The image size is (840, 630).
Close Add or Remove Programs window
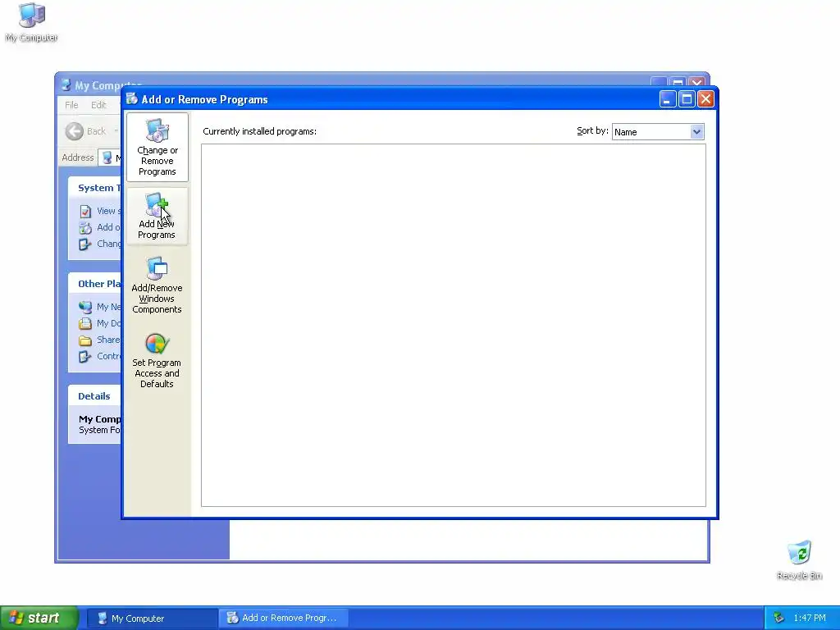click(x=705, y=99)
